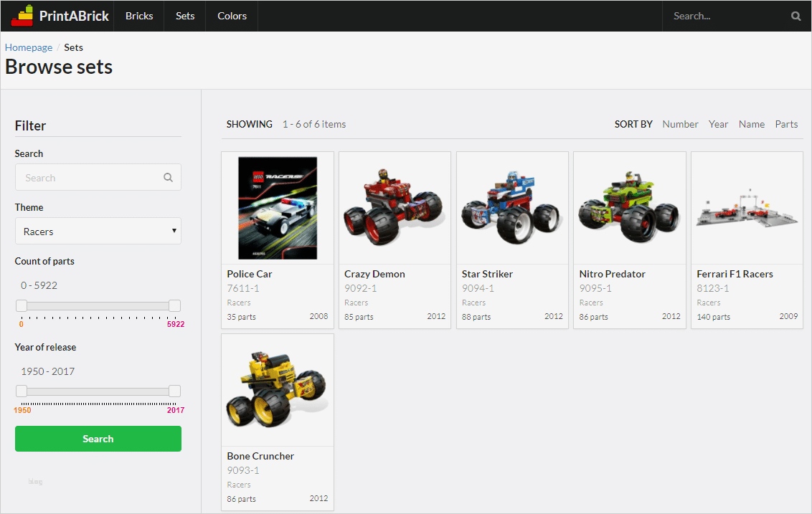Click the Bone Cruncher title
812x514 pixels.
[x=260, y=456]
